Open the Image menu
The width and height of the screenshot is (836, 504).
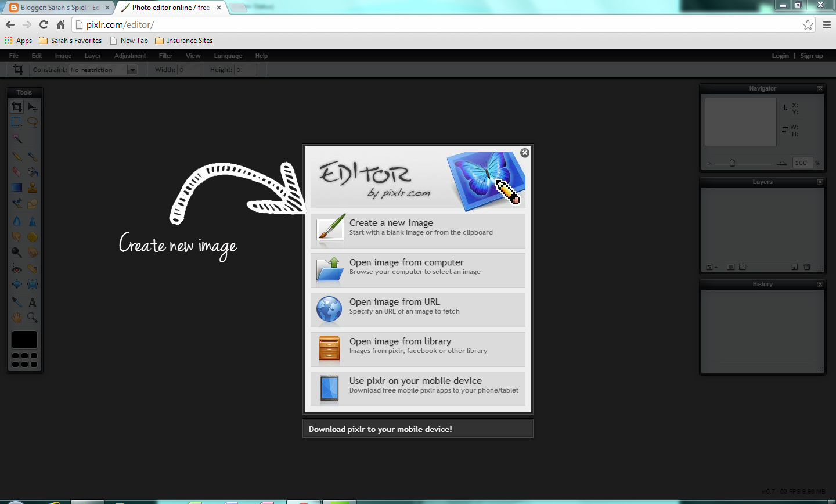point(63,56)
